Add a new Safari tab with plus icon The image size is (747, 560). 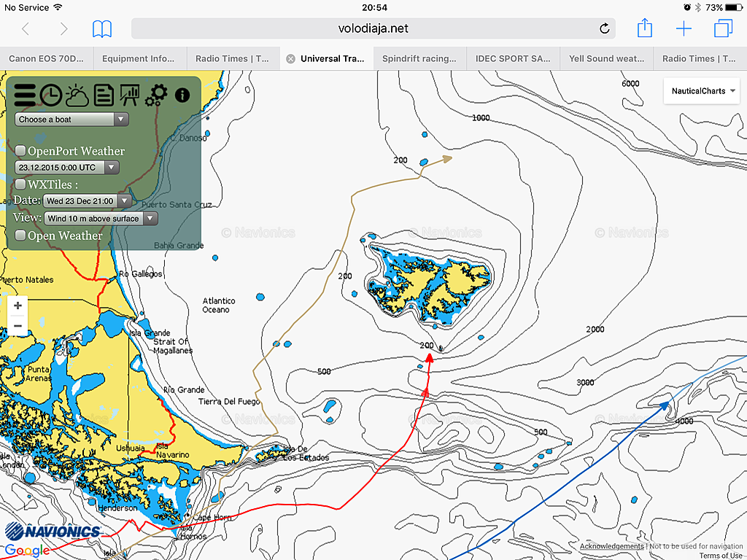[x=684, y=28]
